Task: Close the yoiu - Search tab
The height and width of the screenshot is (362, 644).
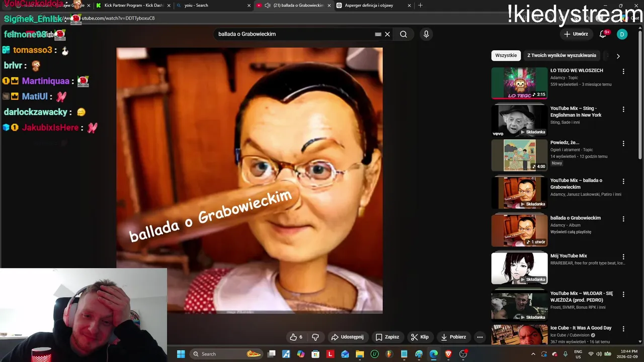Action: 249,6
